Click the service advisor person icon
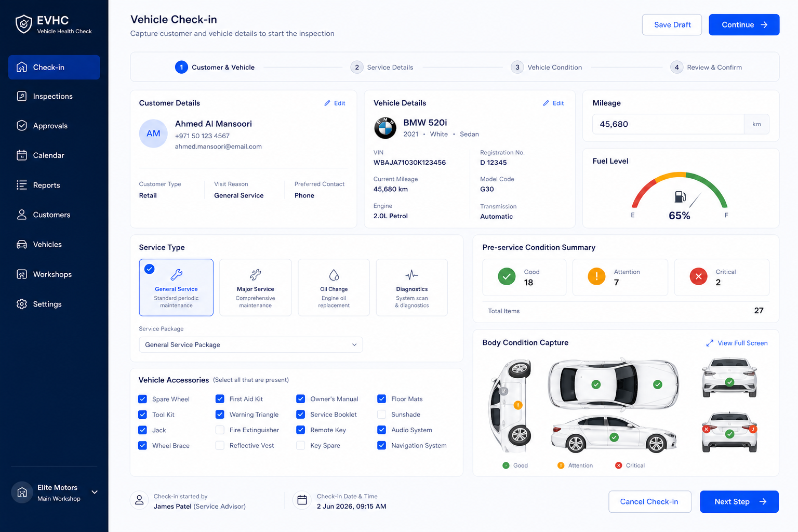Image resolution: width=798 pixels, height=532 pixels. 139,500
